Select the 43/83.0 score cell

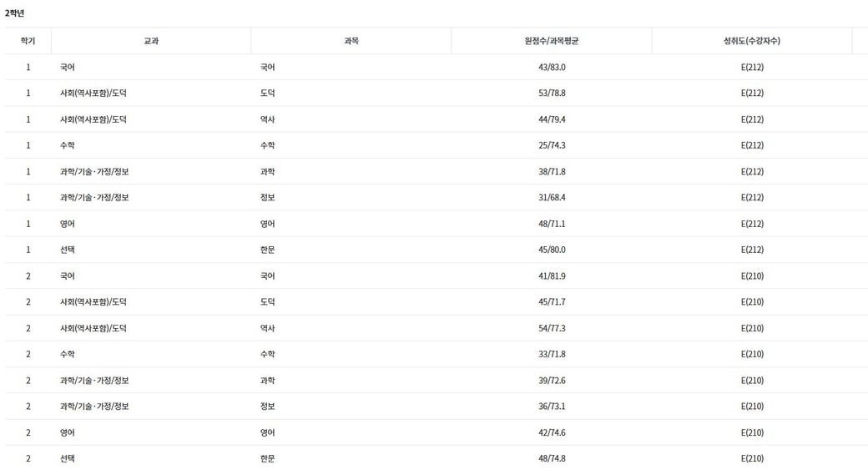pos(552,67)
